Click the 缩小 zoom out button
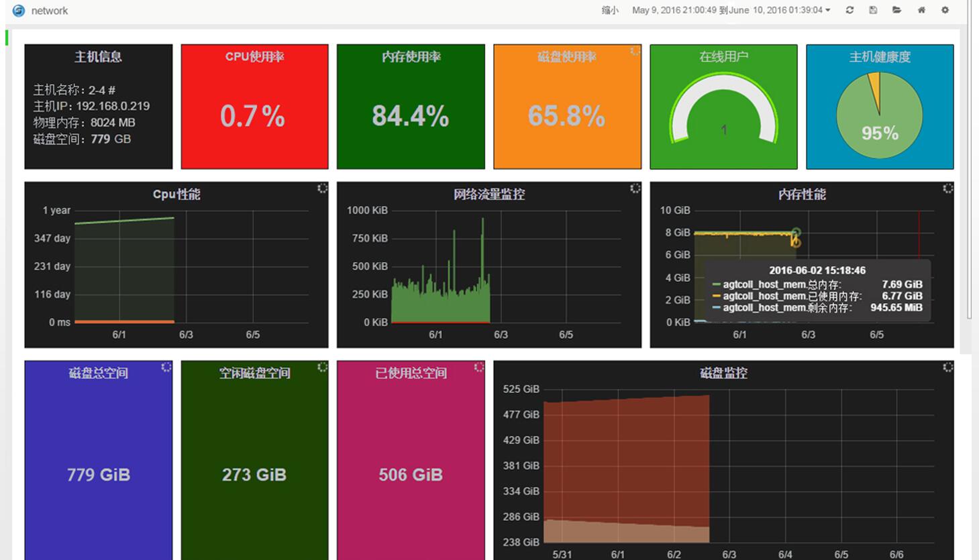Viewport: 979px width, 560px height. tap(609, 10)
